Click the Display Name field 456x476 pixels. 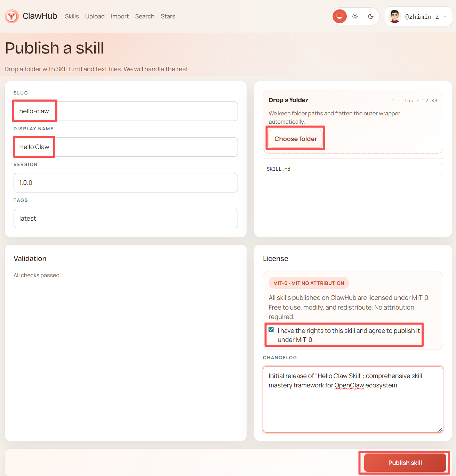click(126, 147)
